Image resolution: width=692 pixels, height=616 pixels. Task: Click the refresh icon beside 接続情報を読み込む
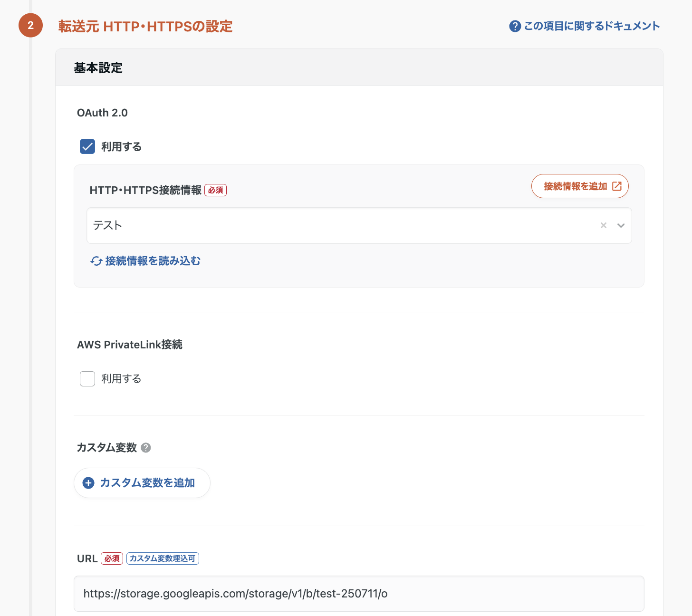tap(95, 261)
